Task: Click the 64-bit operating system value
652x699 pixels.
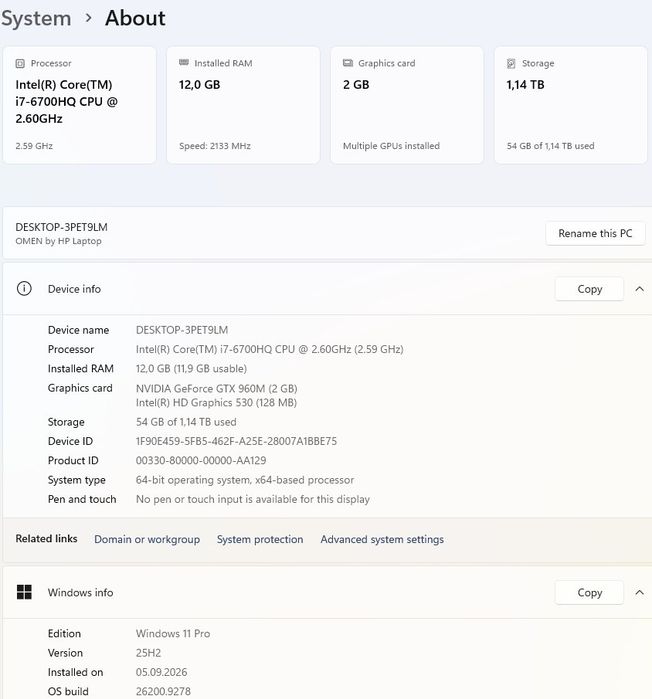Action: (245, 480)
